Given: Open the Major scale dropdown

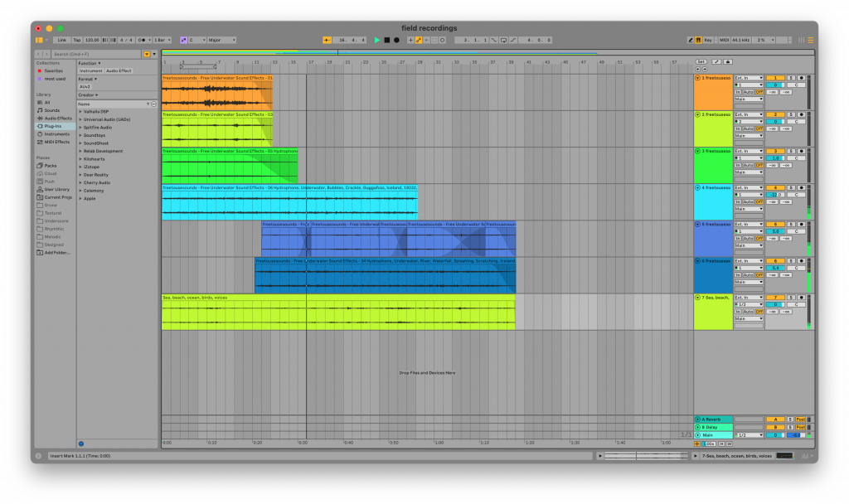Looking at the screenshot, I should click(221, 40).
